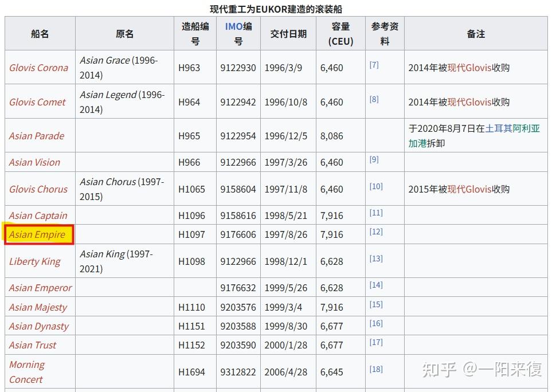Open highlighted Asian Empire link

(x=37, y=234)
